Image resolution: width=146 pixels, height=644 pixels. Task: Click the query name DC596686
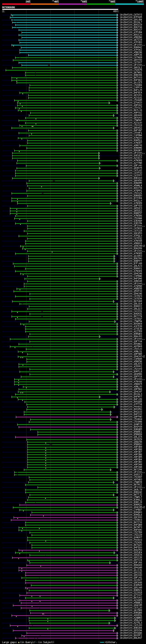click(x=8, y=8)
